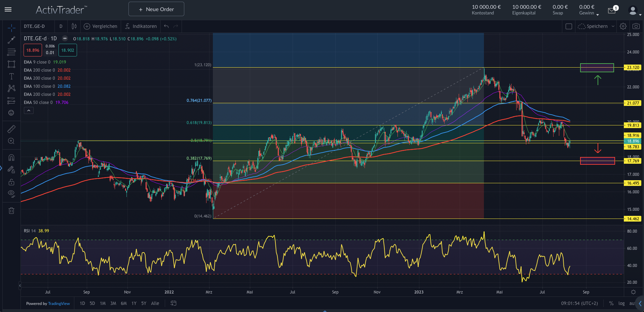Open the Emoji sticker tool
Viewport: 644px width, 312px height.
click(x=11, y=113)
